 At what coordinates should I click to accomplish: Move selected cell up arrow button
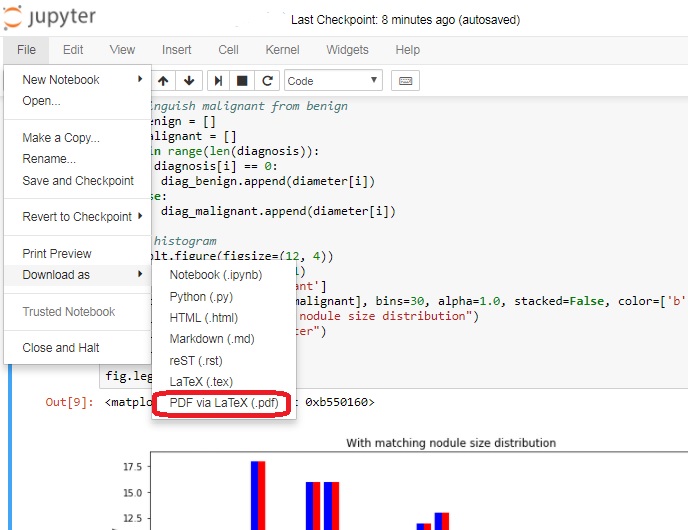163,81
